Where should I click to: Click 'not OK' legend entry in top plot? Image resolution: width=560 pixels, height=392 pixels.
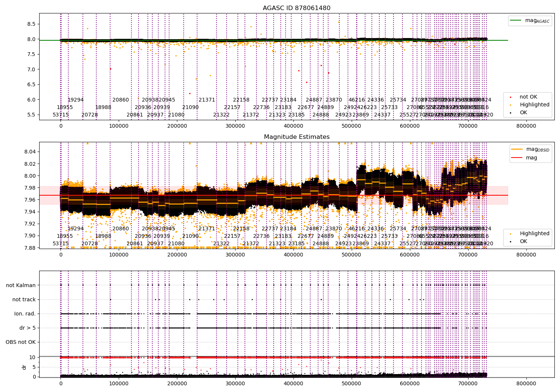click(528, 97)
